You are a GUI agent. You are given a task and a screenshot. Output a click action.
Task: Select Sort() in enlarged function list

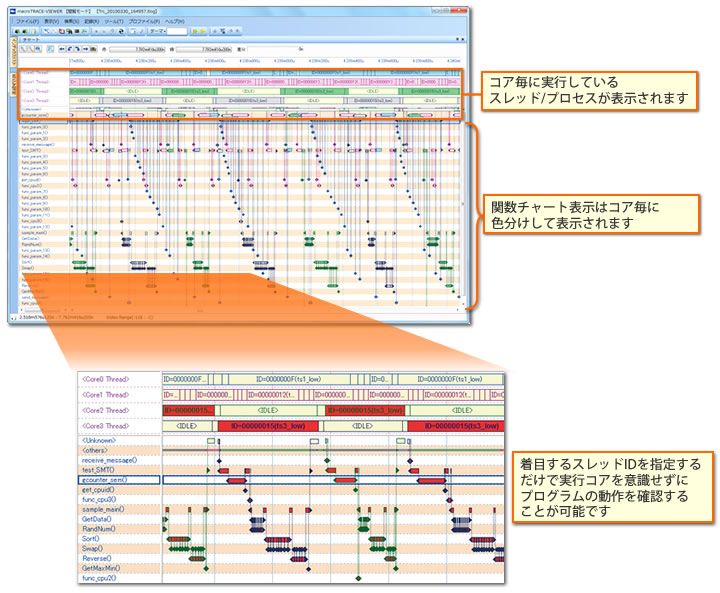pyautogui.click(x=90, y=539)
